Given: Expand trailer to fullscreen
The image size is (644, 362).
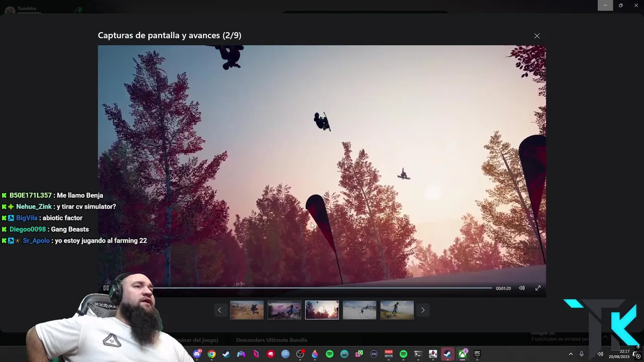Looking at the screenshot, I should tap(538, 288).
